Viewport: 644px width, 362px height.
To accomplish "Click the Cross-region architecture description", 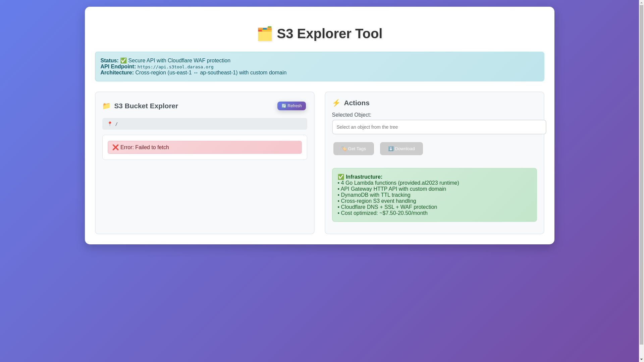I will pos(211,73).
